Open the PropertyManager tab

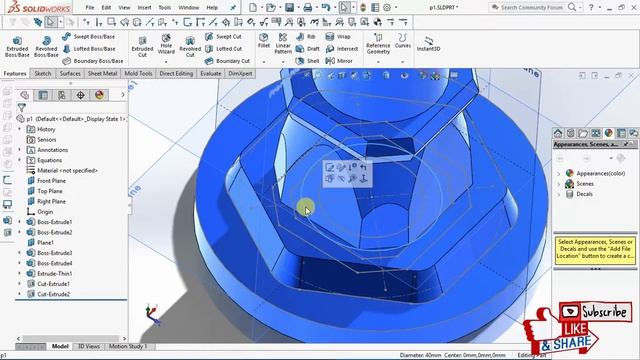[43, 95]
